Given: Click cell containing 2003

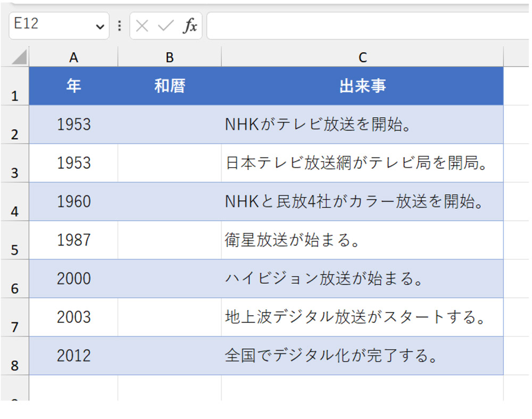Looking at the screenshot, I should coord(73,317).
